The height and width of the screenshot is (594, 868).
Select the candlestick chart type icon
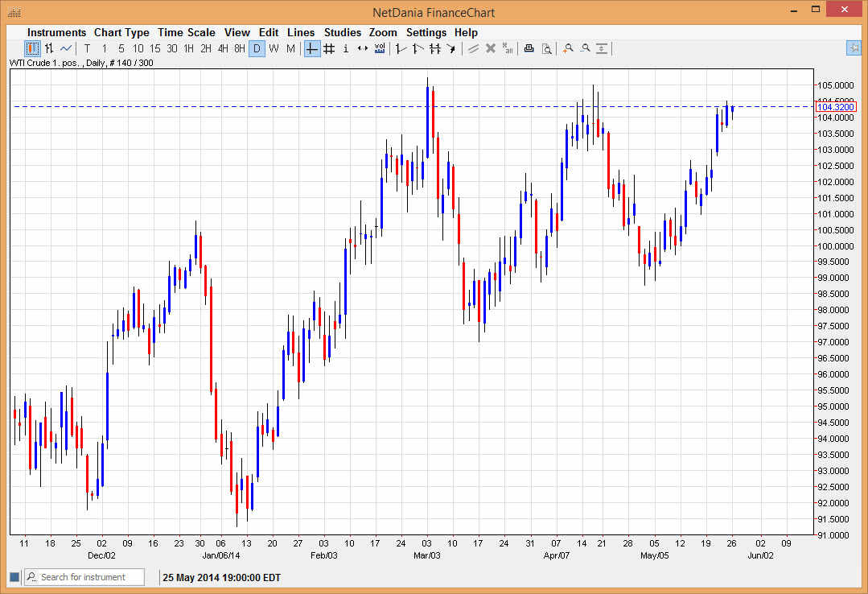pos(32,48)
